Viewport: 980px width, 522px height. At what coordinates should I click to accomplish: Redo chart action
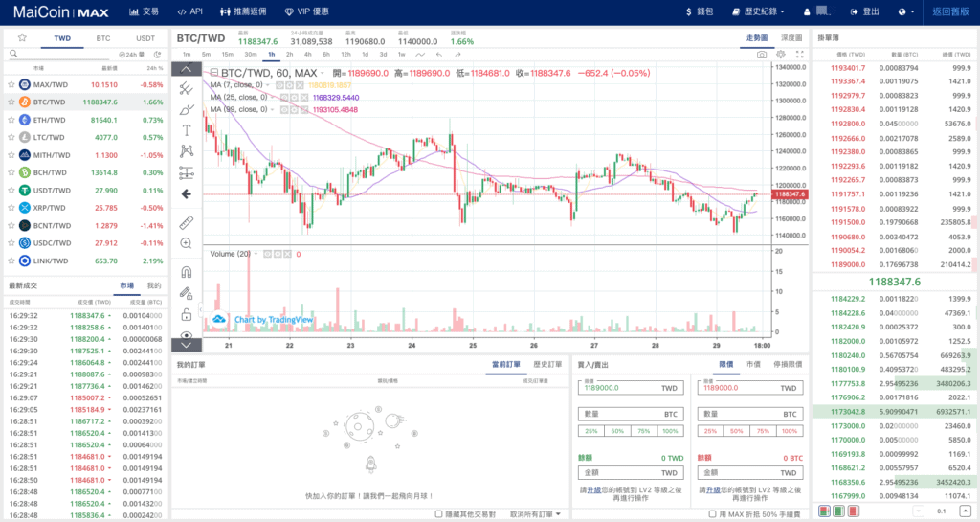tap(457, 55)
